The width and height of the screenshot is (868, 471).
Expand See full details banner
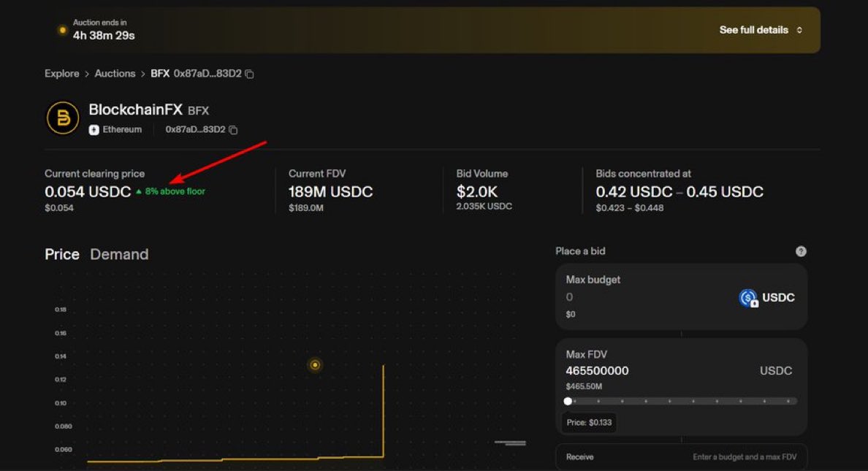[761, 30]
